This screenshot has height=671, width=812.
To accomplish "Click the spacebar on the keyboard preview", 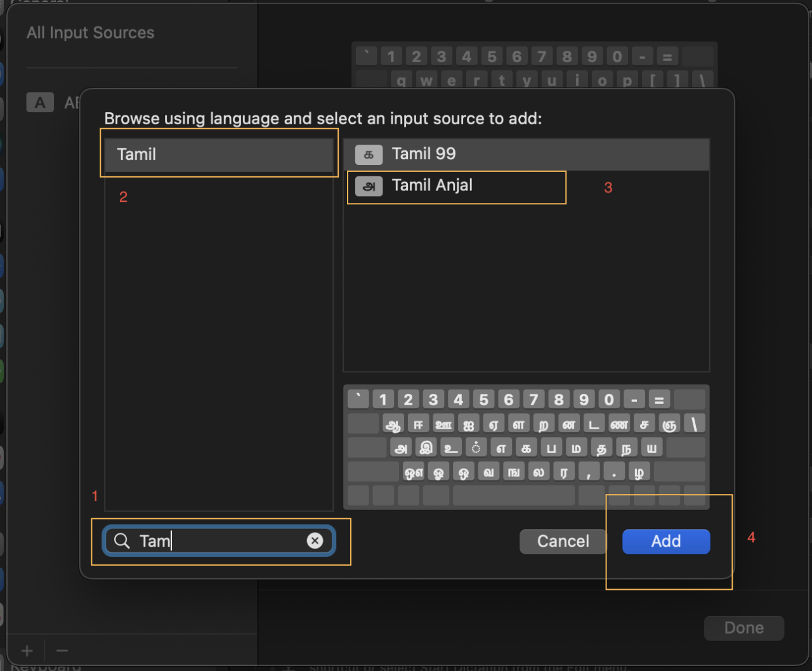I will coord(513,495).
